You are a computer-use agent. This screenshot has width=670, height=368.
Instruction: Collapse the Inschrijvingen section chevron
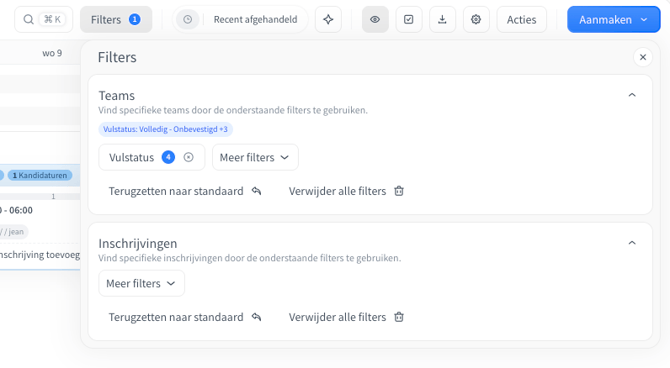coord(632,243)
